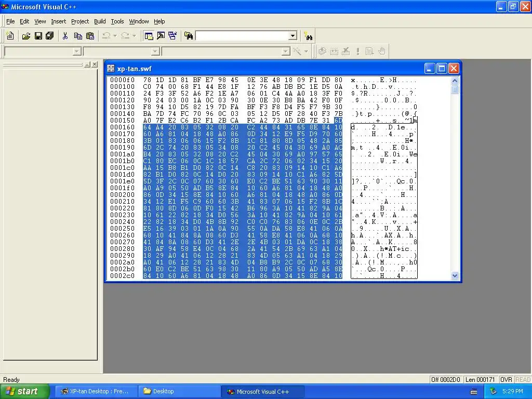This screenshot has width=532, height=399.
Task: Click the Compile icon in build toolbar
Action: click(322, 51)
